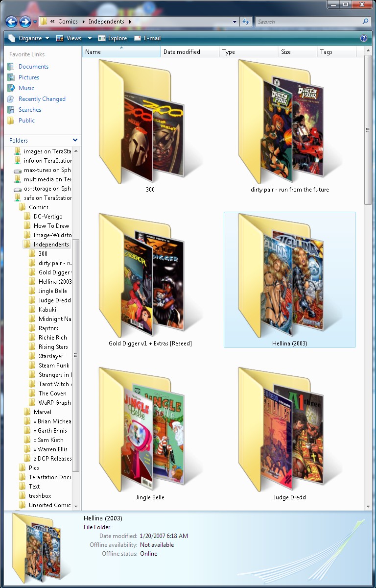The image size is (376, 588).
Task: Select the Jingle Belle folder thumbnail
Action: 150,434
